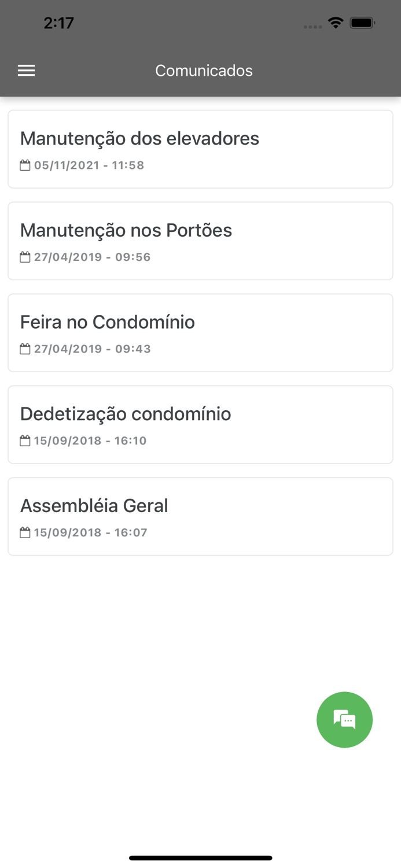This screenshot has width=401, height=868.
Task: Tap the green chat floating action button
Action: pyautogui.click(x=344, y=720)
